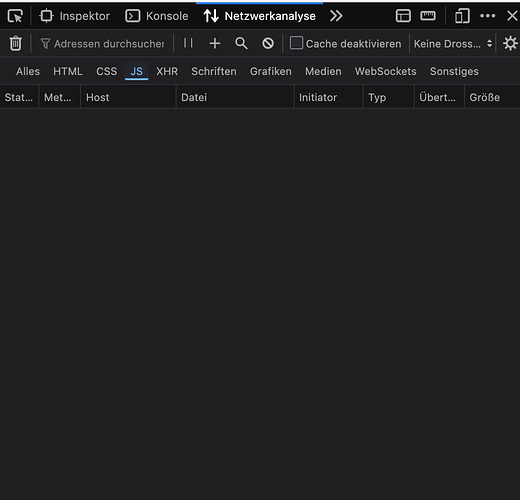Close the developer tools panel
This screenshot has width=520, height=500.
pyautogui.click(x=512, y=16)
